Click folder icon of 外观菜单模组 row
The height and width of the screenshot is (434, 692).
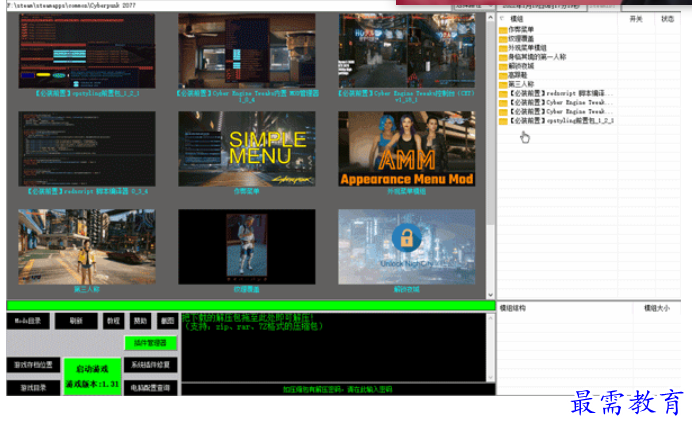[503, 48]
